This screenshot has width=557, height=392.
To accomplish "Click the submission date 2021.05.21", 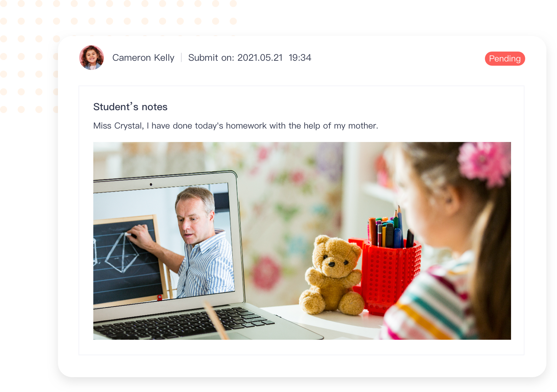I will pyautogui.click(x=260, y=58).
